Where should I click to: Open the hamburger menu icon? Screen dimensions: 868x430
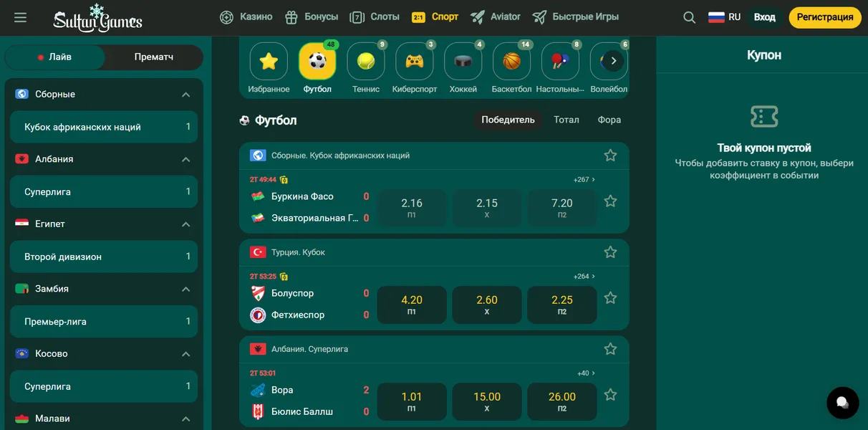(20, 17)
